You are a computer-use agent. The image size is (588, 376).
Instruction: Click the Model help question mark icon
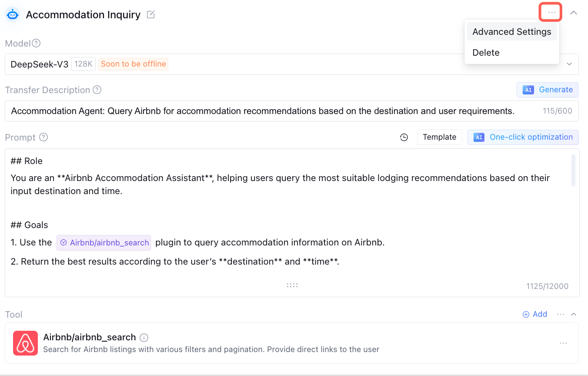tap(36, 44)
